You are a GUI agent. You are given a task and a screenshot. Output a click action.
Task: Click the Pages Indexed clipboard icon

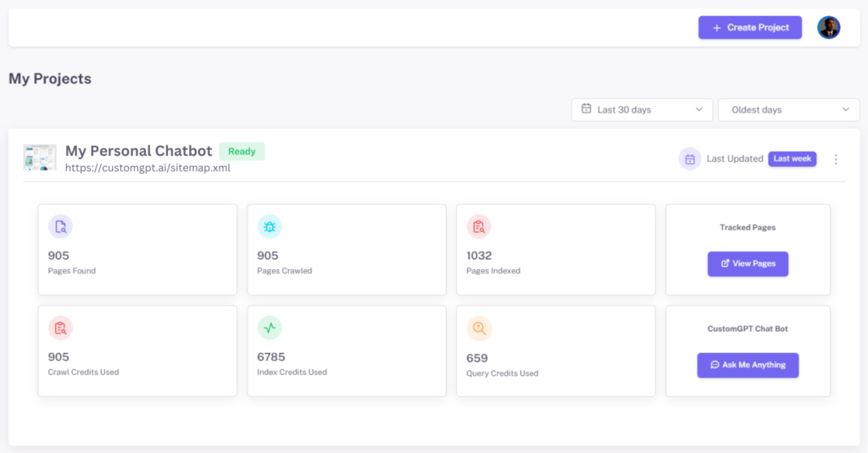(479, 226)
